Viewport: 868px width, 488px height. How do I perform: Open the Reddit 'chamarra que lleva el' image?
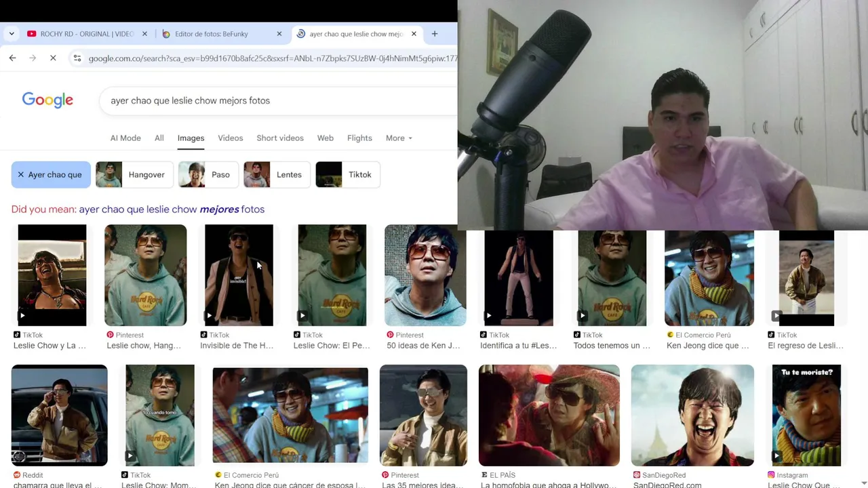tap(59, 415)
